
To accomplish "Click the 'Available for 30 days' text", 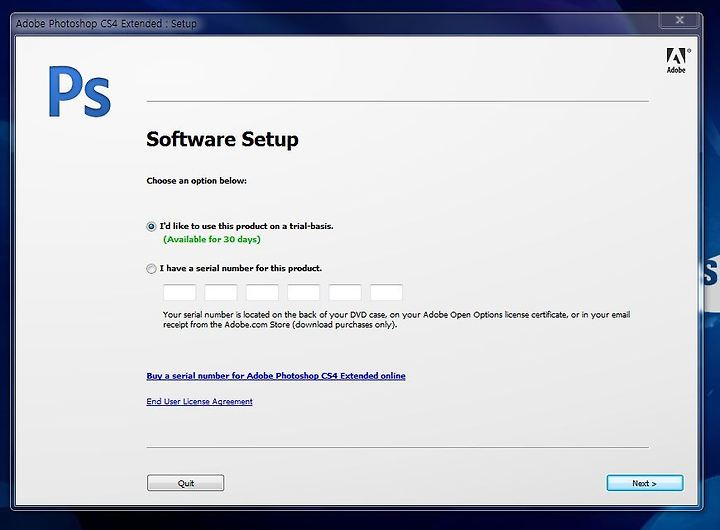I will point(212,239).
